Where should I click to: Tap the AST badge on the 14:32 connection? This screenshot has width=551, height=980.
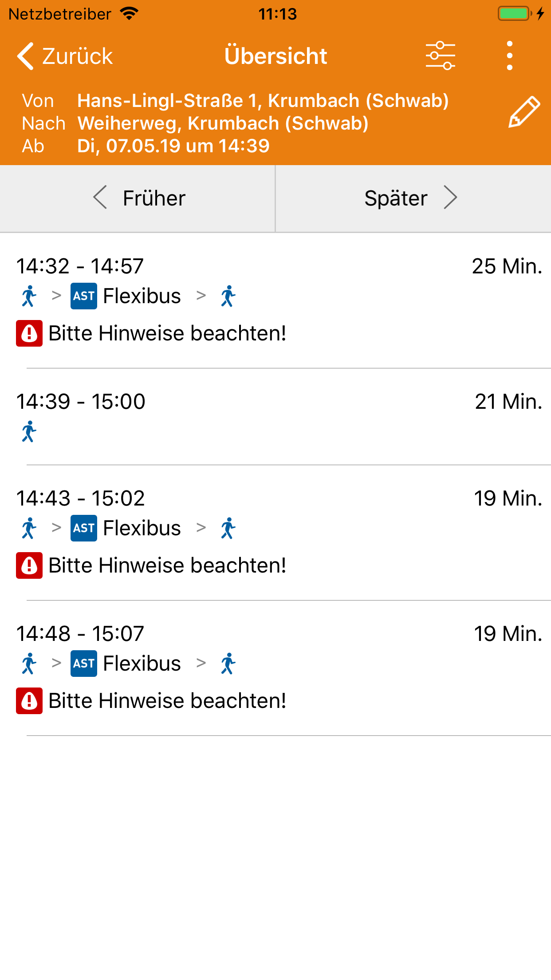click(x=84, y=296)
